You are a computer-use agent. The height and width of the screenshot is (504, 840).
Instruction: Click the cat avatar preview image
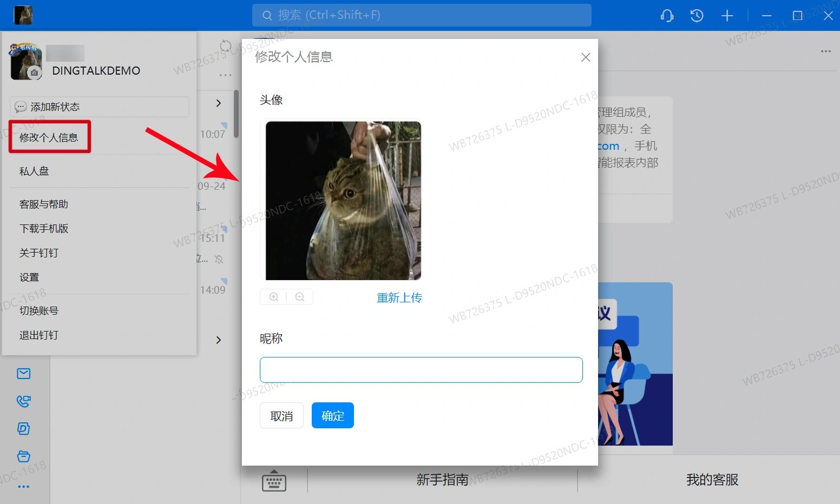coord(343,201)
